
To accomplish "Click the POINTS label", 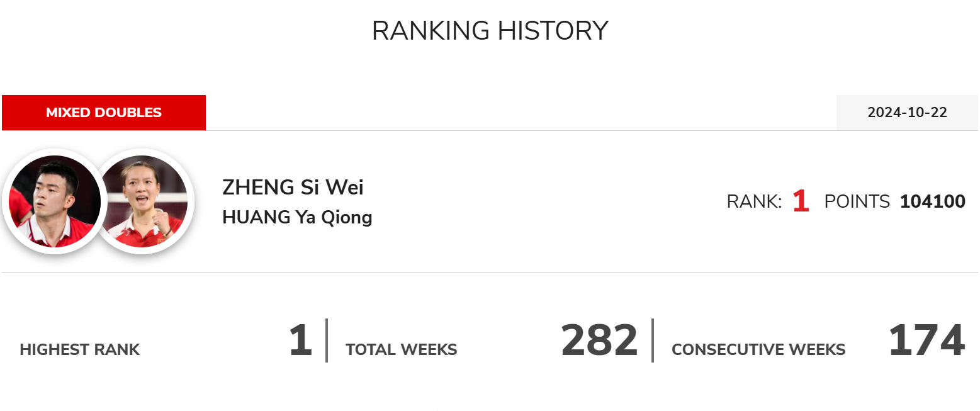I will click(857, 202).
